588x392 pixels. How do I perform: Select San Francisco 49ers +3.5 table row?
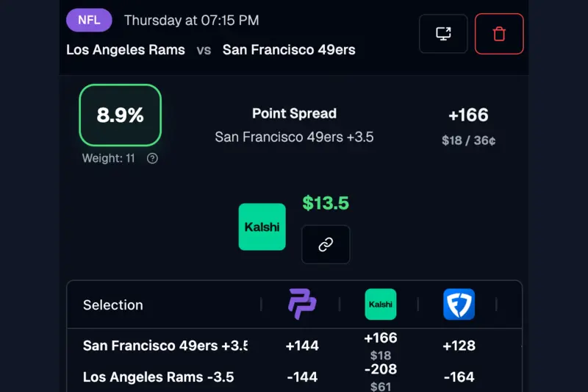coord(165,346)
